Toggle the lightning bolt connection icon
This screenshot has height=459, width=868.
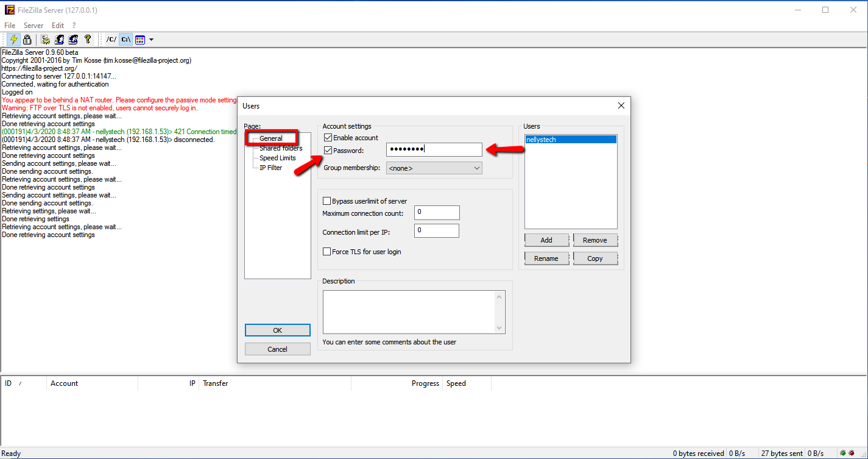click(14, 40)
